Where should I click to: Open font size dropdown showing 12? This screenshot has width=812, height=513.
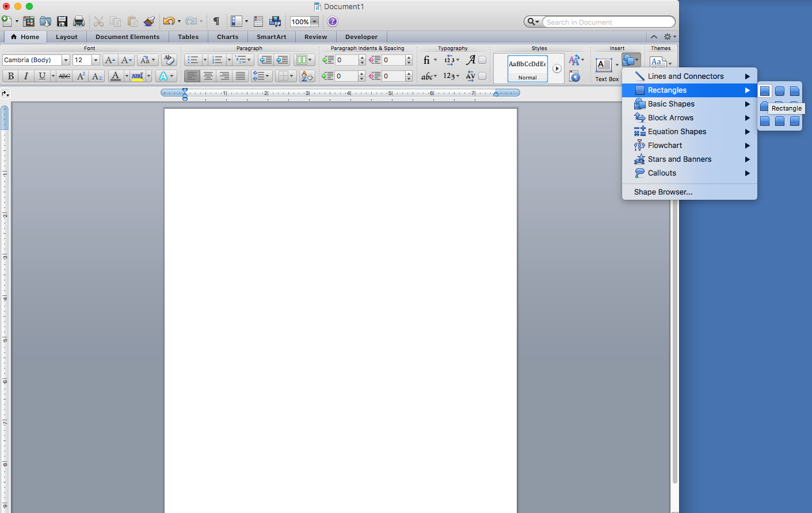click(96, 60)
